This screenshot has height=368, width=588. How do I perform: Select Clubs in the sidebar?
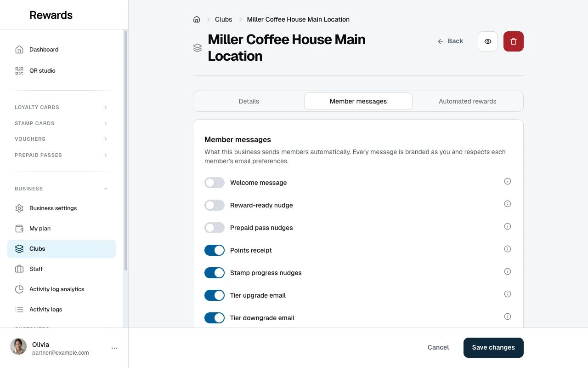click(x=62, y=249)
